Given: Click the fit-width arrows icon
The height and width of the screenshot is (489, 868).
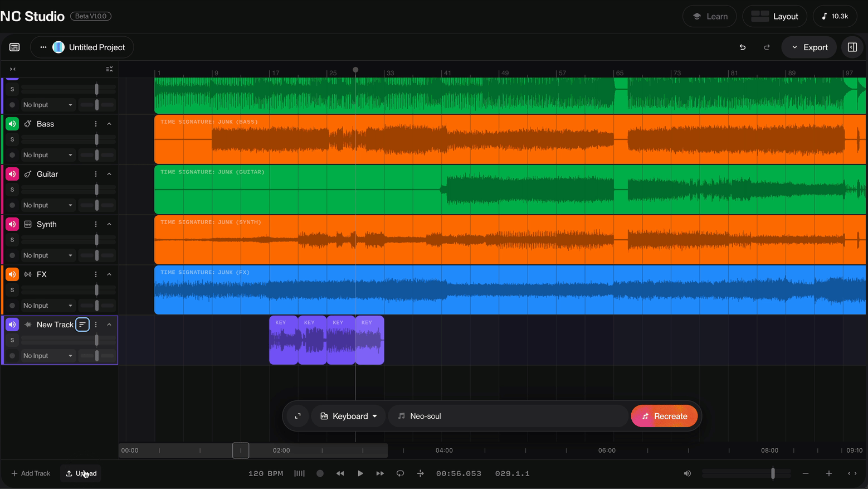Looking at the screenshot, I should pos(852,473).
